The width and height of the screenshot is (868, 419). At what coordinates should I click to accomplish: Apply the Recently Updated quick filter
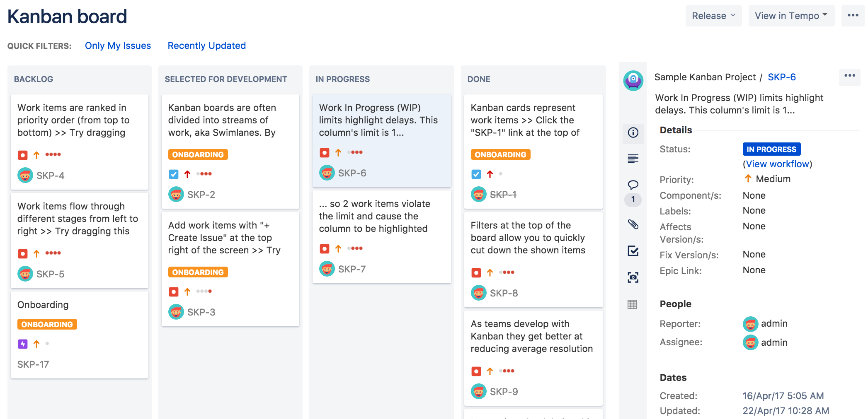pos(206,46)
